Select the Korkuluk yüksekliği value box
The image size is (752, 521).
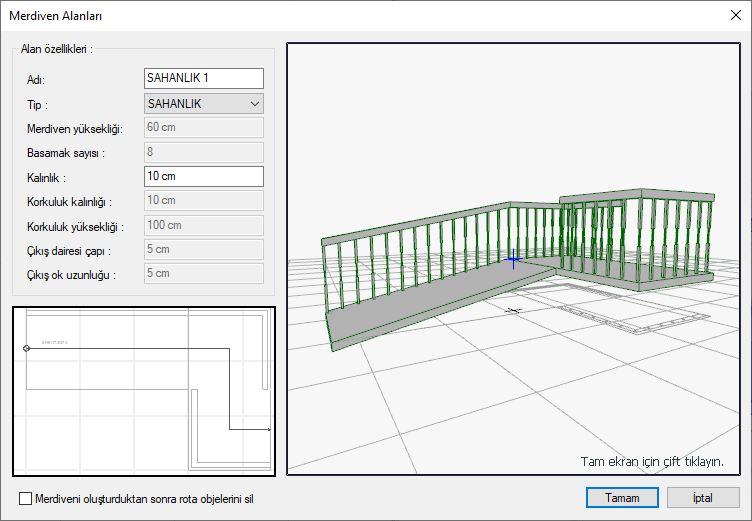coord(203,225)
